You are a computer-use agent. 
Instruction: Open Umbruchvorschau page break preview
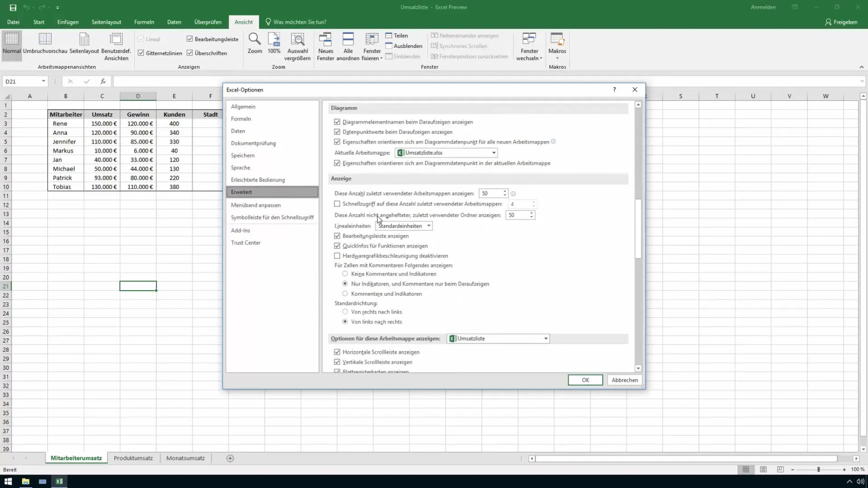[x=45, y=43]
